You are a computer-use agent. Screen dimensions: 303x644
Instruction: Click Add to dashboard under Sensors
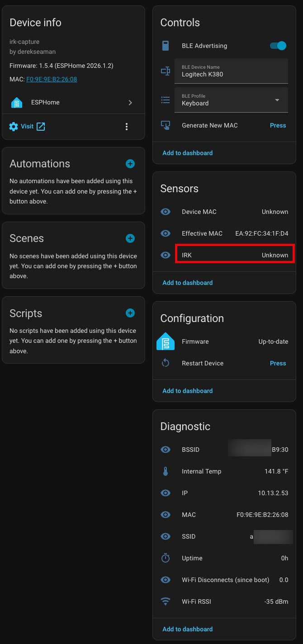(x=187, y=283)
